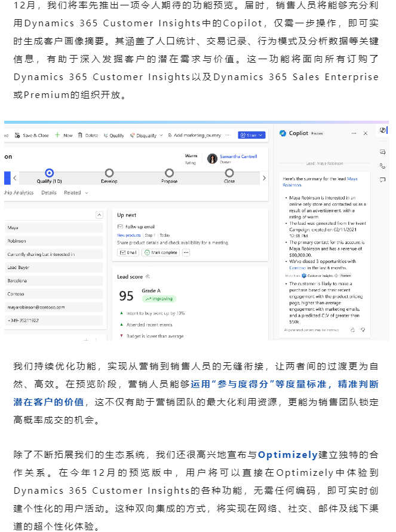Click the Qualify command in the toolbar

[114, 135]
